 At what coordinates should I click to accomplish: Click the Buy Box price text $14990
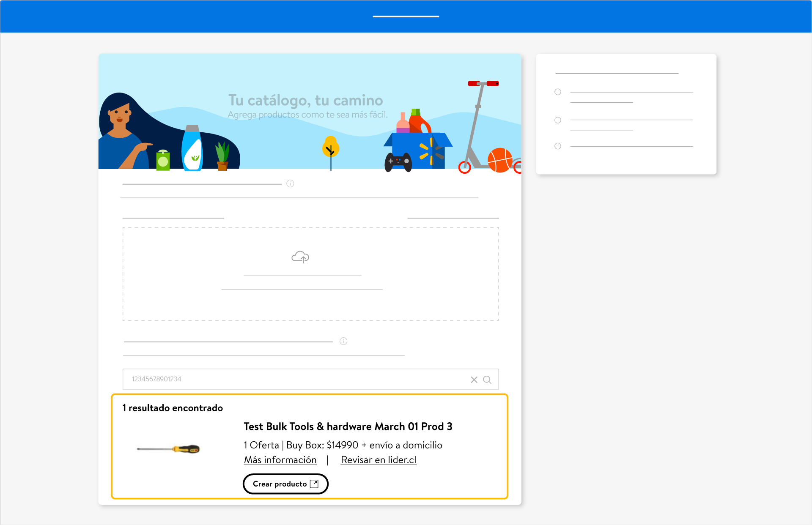[342, 445]
